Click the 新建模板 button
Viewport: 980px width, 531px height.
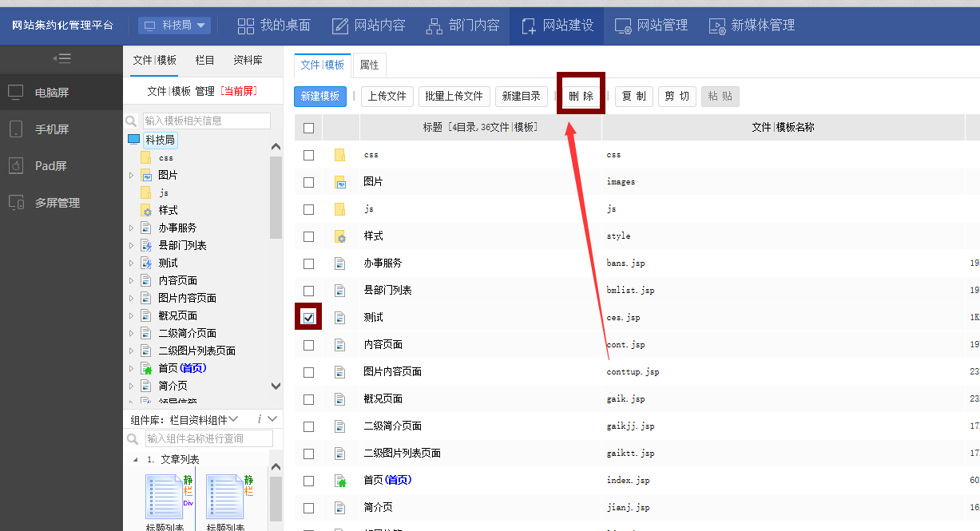coord(320,97)
